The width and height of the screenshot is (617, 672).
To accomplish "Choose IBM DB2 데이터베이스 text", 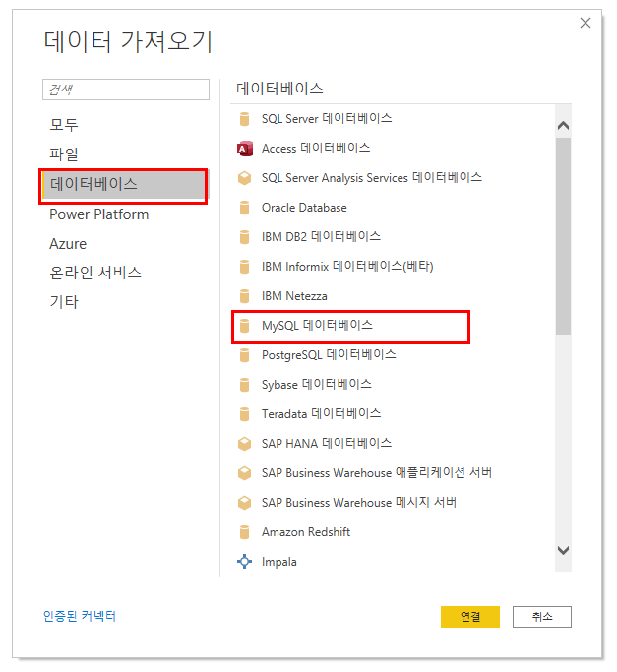I will coord(321,237).
